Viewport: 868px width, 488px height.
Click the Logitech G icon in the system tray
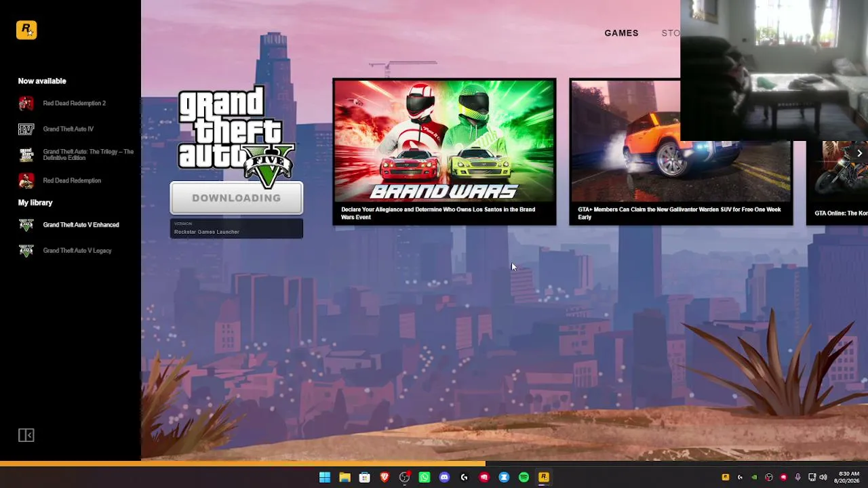(x=740, y=477)
